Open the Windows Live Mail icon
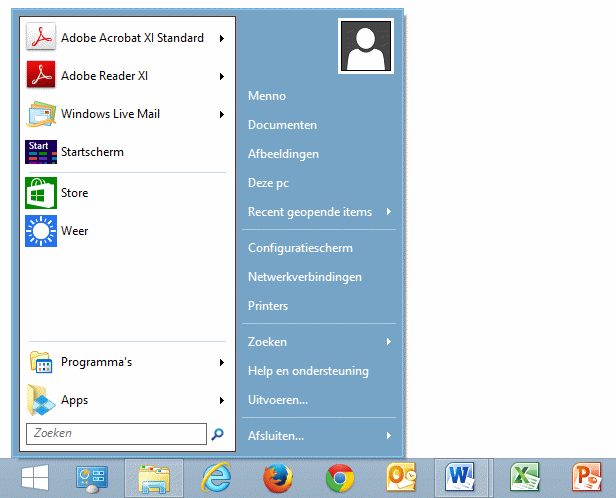 (x=41, y=114)
